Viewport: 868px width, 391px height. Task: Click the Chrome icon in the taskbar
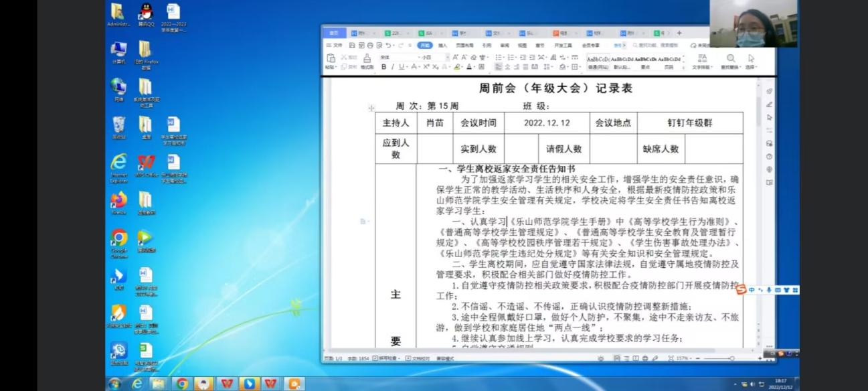coord(181,384)
